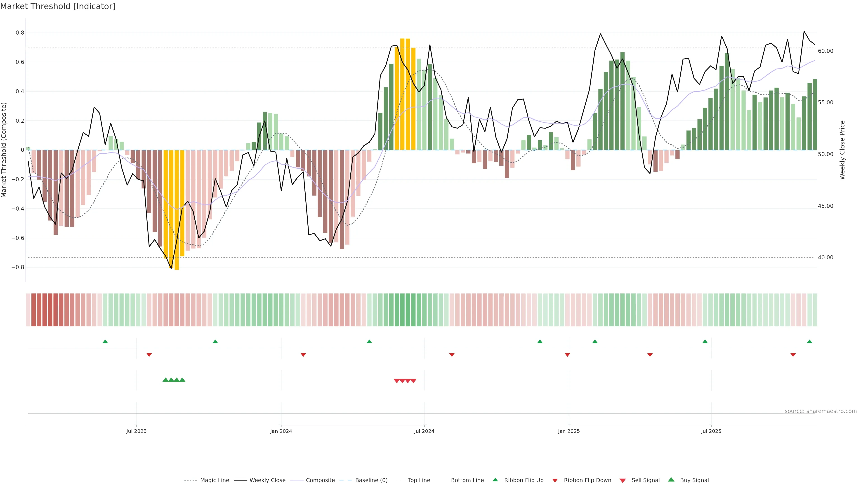The width and height of the screenshot is (868, 488).
Task: Click the Sell Signal legend triangle
Action: 623,481
